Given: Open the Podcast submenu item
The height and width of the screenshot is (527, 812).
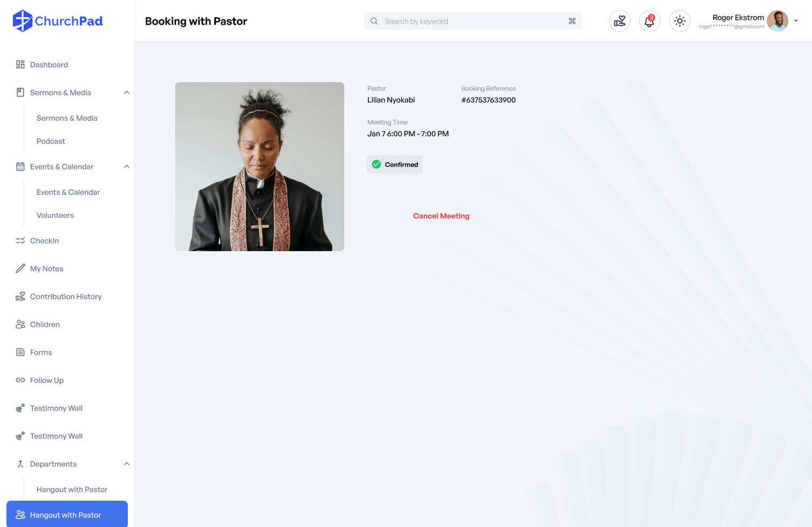Looking at the screenshot, I should tap(51, 141).
